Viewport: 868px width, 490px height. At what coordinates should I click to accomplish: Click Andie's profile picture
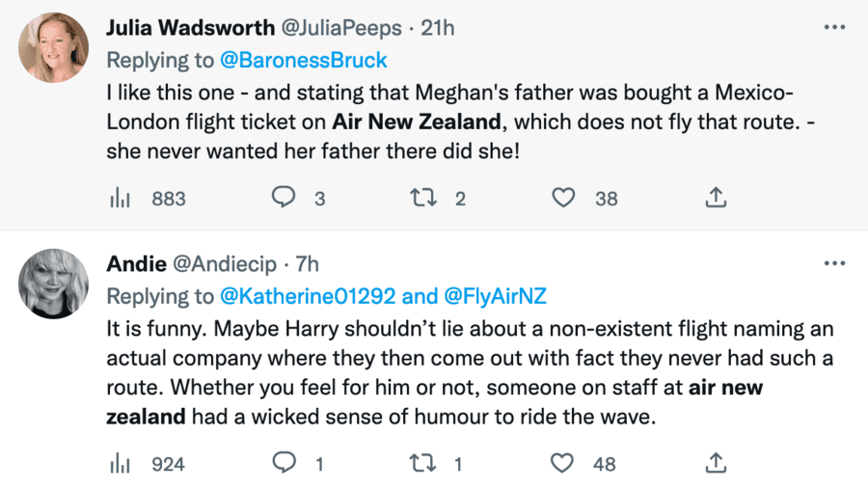coord(53,284)
